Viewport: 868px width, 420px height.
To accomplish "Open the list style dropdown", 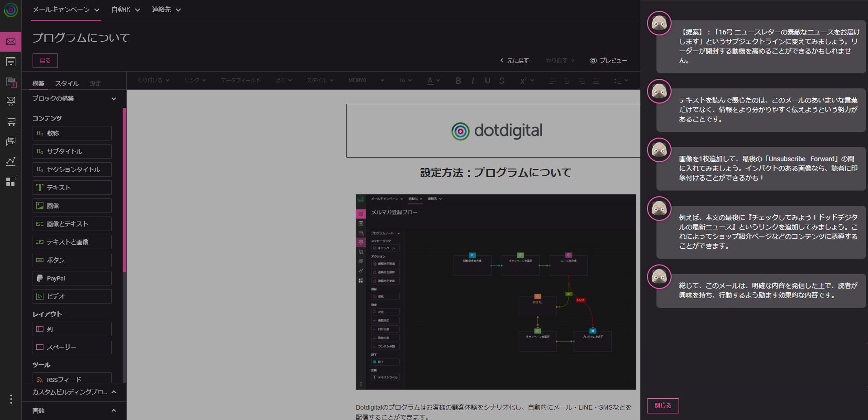I will [621, 81].
